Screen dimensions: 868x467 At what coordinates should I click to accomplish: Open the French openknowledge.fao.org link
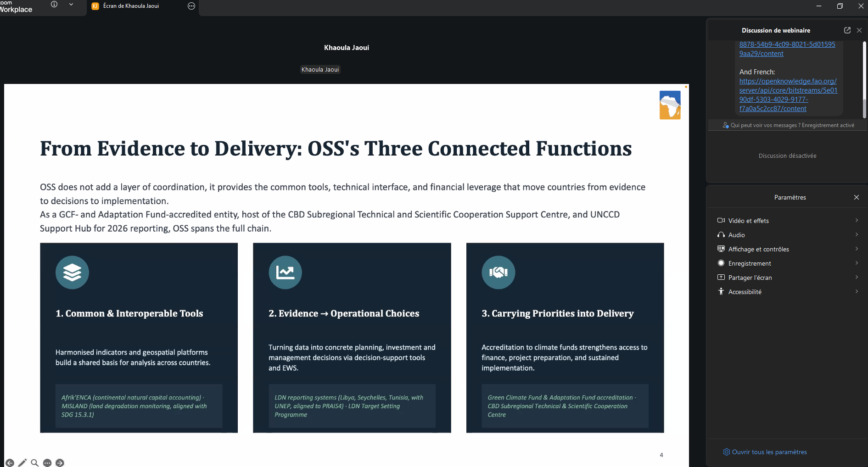[788, 95]
